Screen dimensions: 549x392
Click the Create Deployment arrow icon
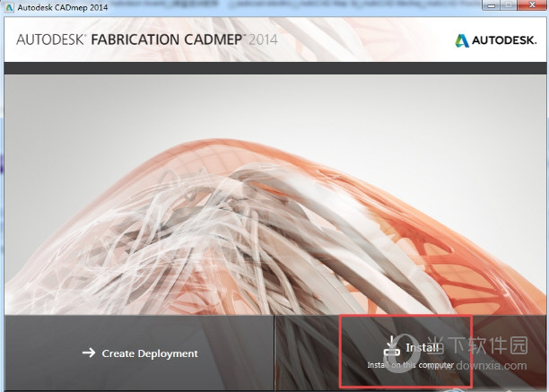[89, 353]
